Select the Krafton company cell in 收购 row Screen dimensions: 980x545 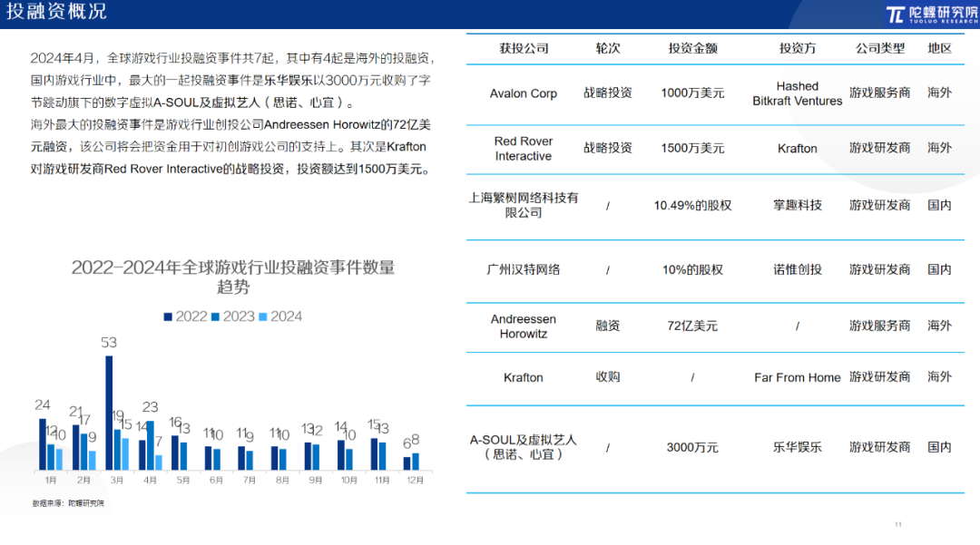[x=524, y=378]
